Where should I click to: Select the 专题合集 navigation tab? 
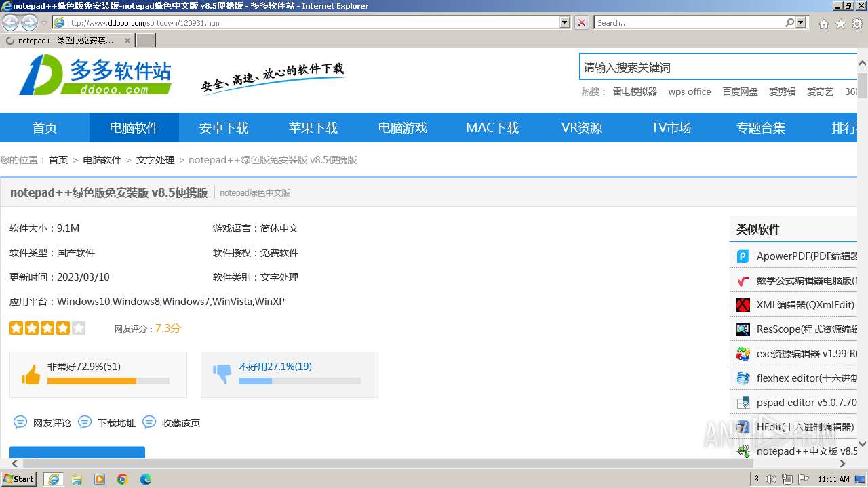click(x=761, y=127)
